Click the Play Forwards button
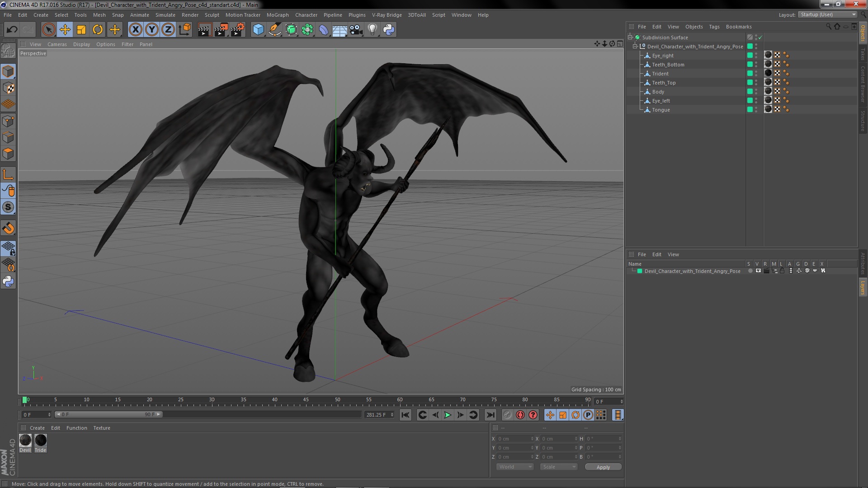The image size is (868, 488). [448, 415]
